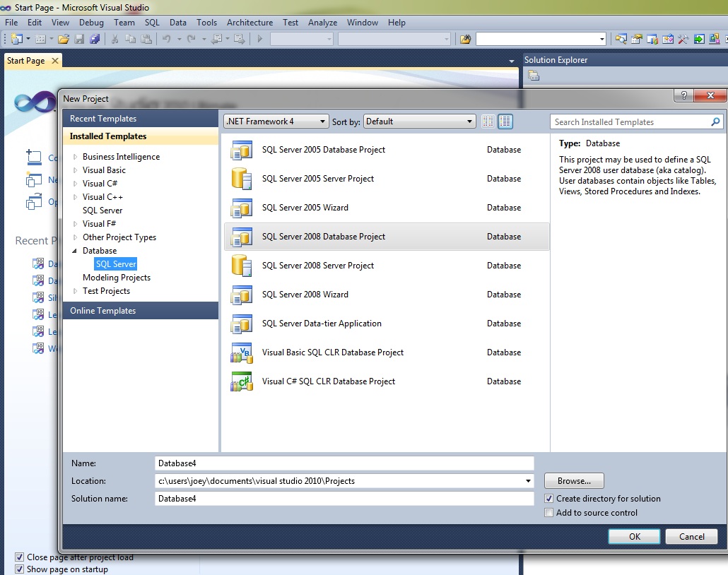Select SQL Server 2005 Wizard template
Viewport: 728px width, 575px height.
[x=387, y=208]
